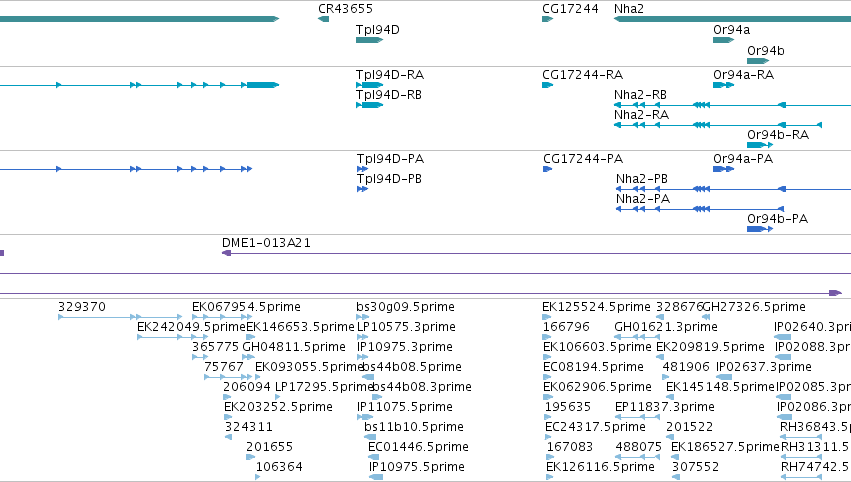The image size is (851, 482).
Task: Click the bs30g09.5prime EST label
Action: [405, 307]
